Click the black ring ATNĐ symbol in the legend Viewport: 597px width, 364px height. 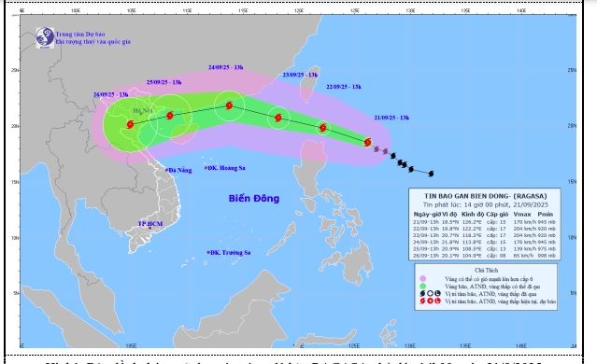[x=430, y=294]
